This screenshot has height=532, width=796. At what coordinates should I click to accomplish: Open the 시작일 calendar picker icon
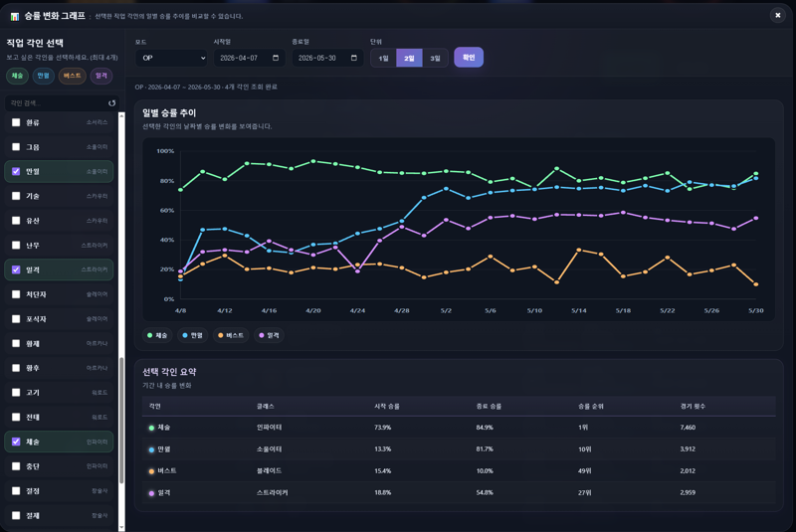tap(276, 58)
